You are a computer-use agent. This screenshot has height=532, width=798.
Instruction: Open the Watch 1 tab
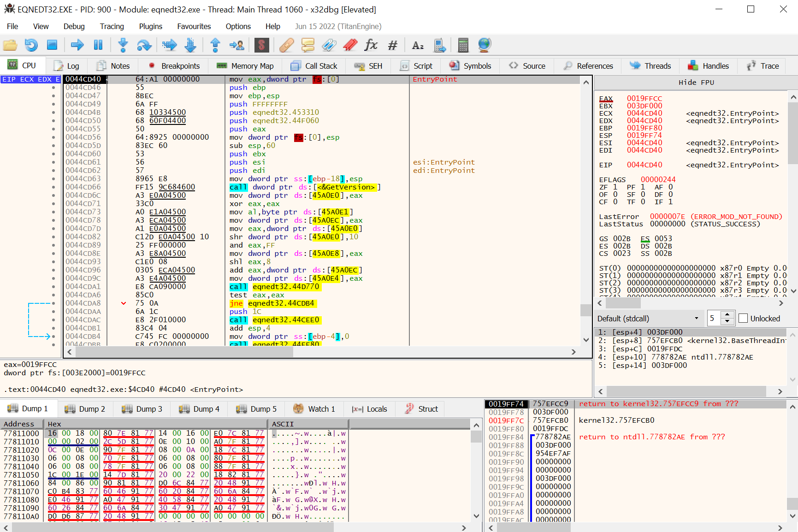pos(314,409)
